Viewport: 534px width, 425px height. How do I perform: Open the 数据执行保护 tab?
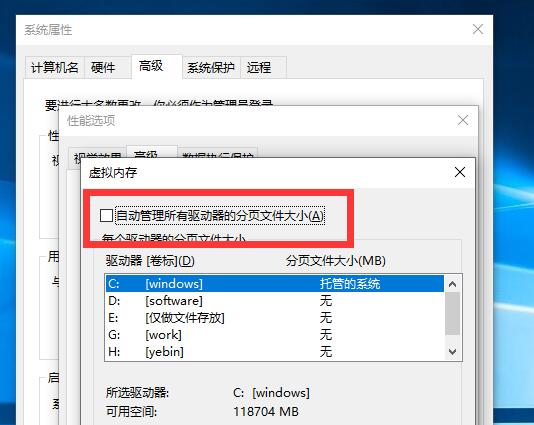pyautogui.click(x=218, y=157)
